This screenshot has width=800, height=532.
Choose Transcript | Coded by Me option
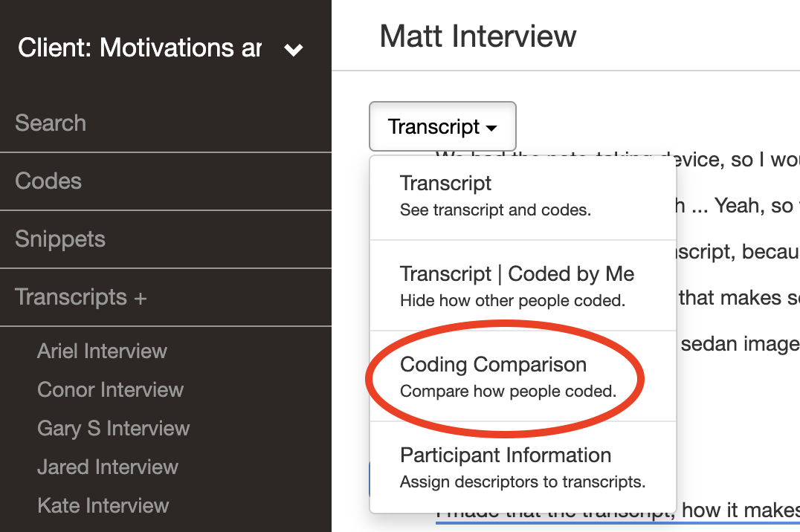(x=523, y=286)
